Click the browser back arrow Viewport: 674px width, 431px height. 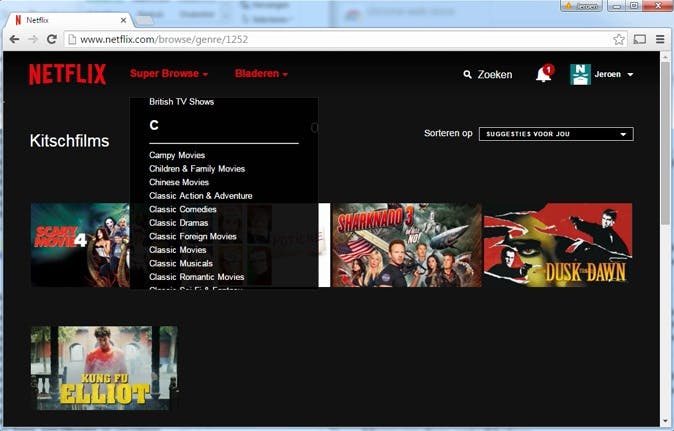[x=14, y=39]
